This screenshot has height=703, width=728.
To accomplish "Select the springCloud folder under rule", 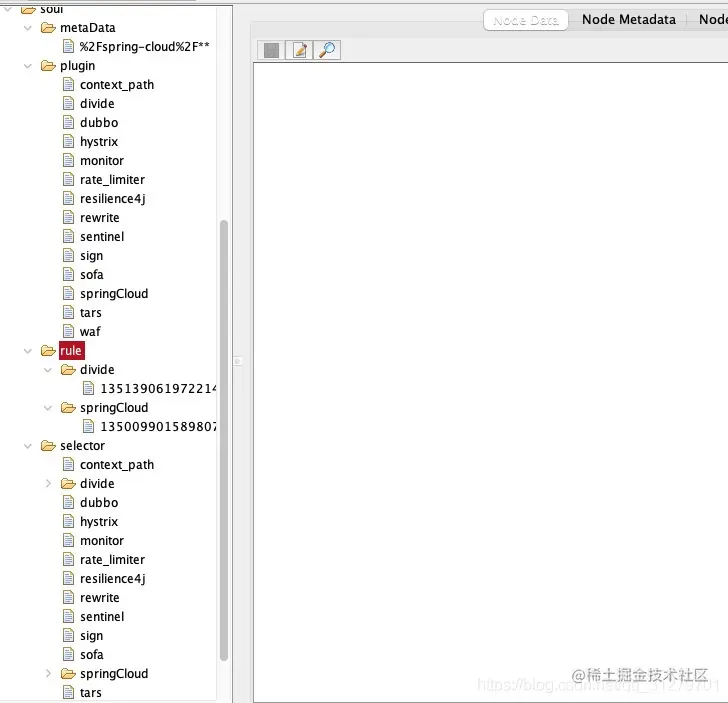I will pos(114,408).
